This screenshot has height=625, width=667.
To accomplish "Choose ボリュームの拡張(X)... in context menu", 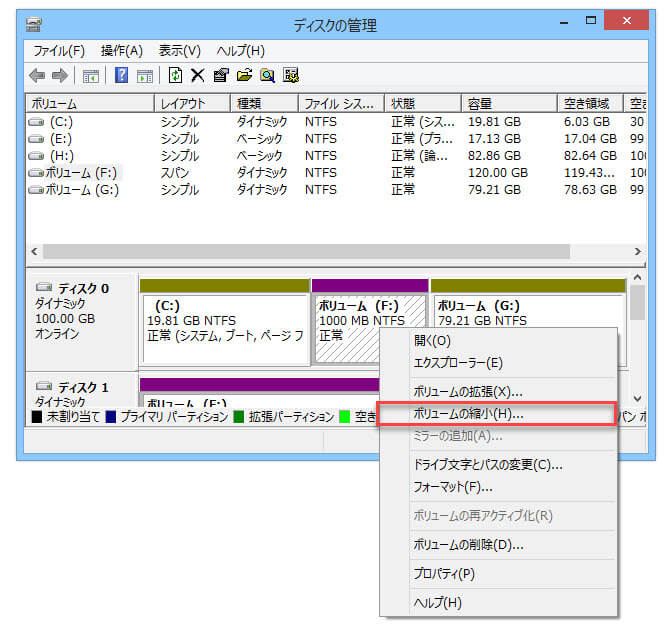I will click(468, 391).
